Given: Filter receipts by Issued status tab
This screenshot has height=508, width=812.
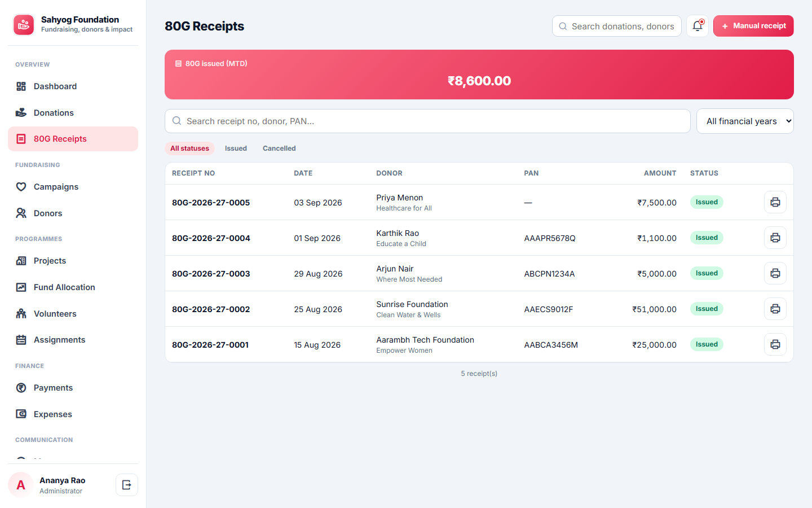Looking at the screenshot, I should coord(236,148).
